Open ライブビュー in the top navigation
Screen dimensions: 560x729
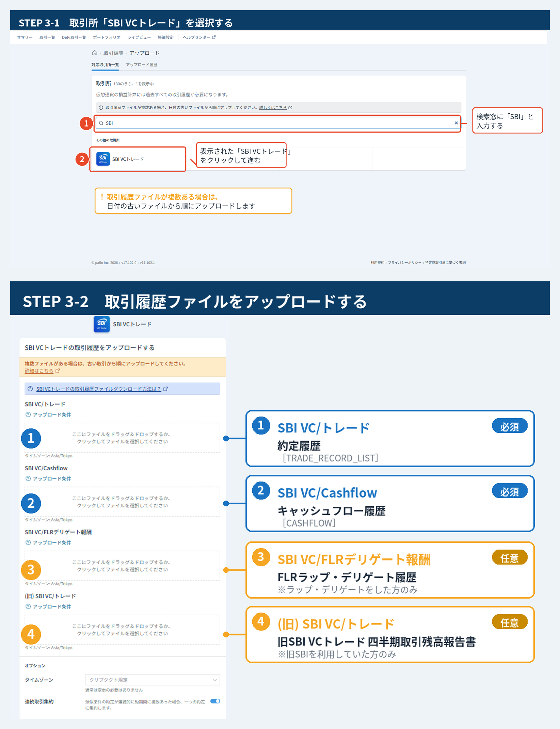tap(139, 37)
